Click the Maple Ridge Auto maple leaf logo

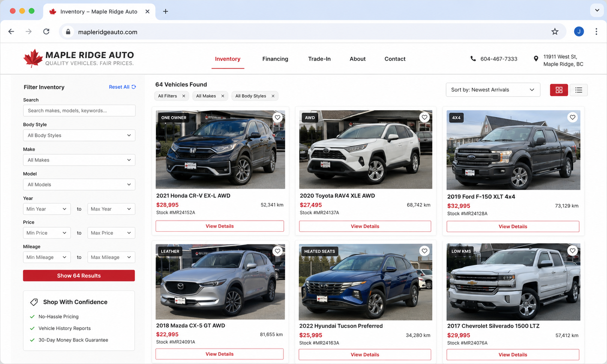tap(33, 58)
